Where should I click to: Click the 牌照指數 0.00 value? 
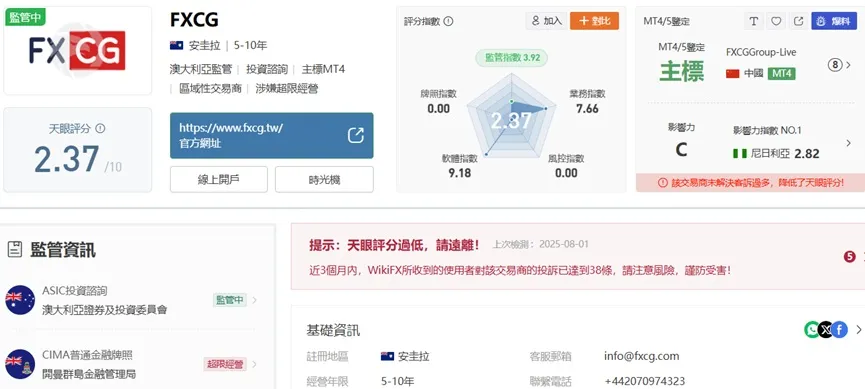[x=439, y=109]
